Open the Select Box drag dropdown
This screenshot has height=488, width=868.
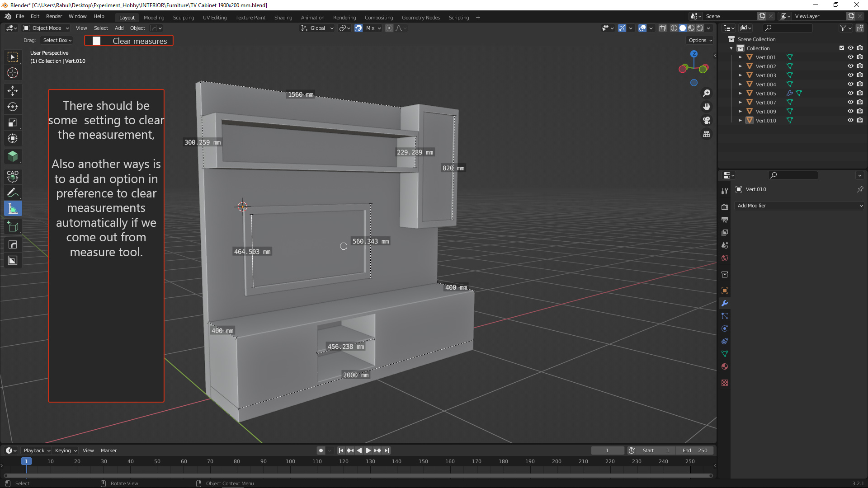(57, 40)
